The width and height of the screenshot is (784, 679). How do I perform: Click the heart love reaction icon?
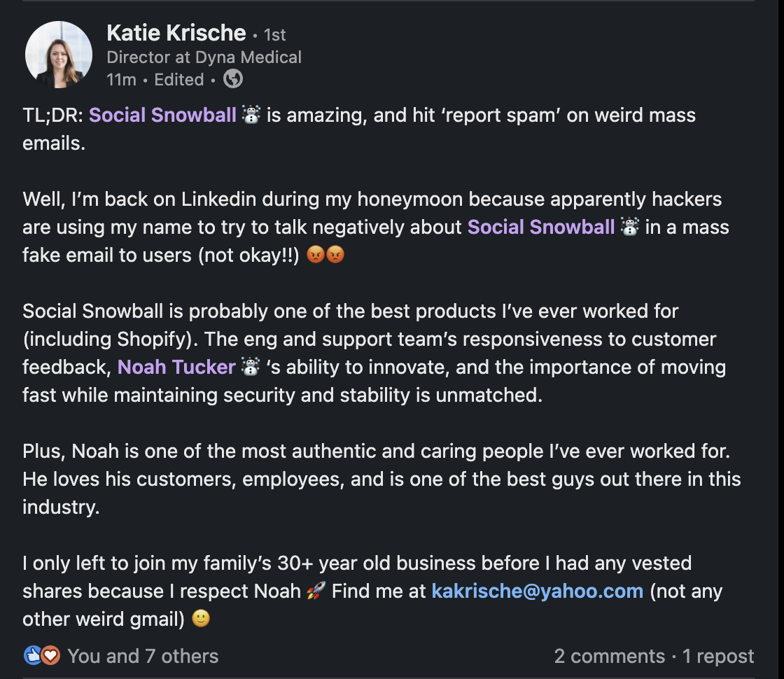click(x=50, y=655)
